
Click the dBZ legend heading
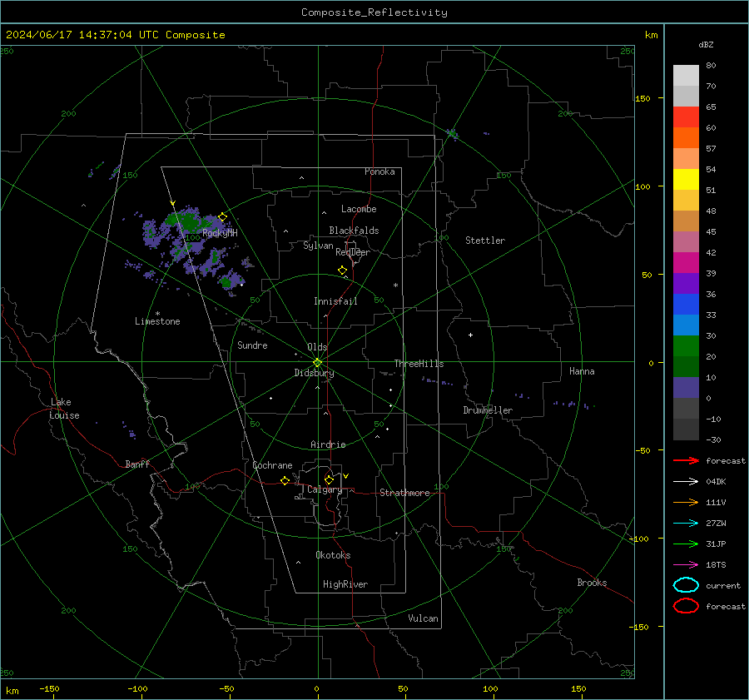tap(706, 44)
